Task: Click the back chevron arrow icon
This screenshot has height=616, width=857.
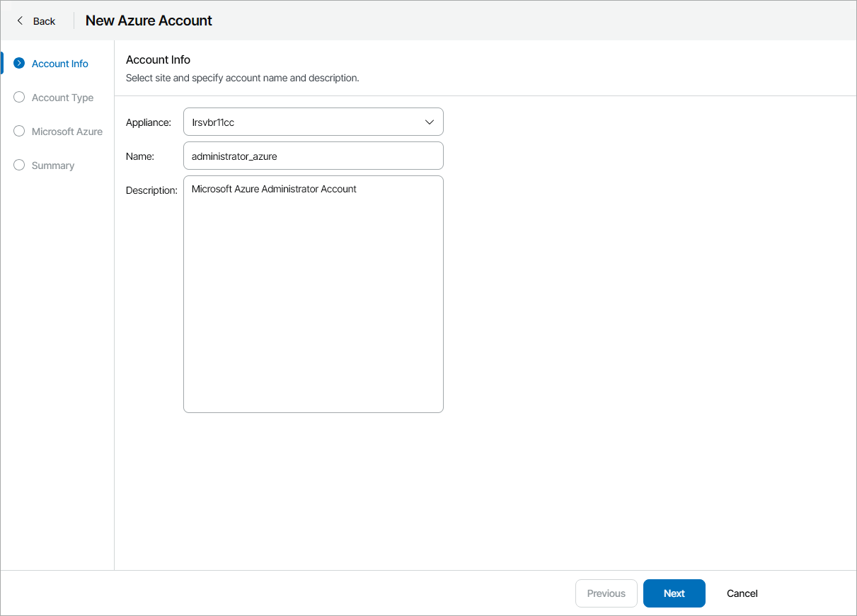Action: coord(18,21)
